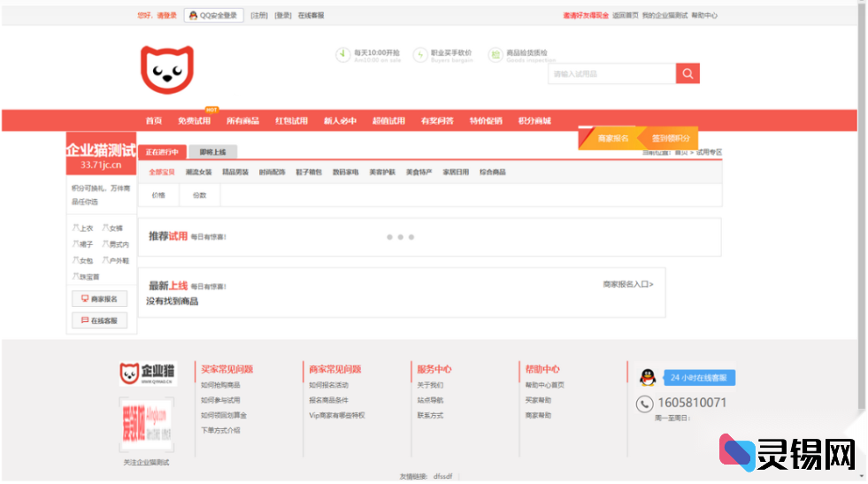The image size is (868, 484).
Task: Open the 特价促销 nav item
Action: pos(486,120)
